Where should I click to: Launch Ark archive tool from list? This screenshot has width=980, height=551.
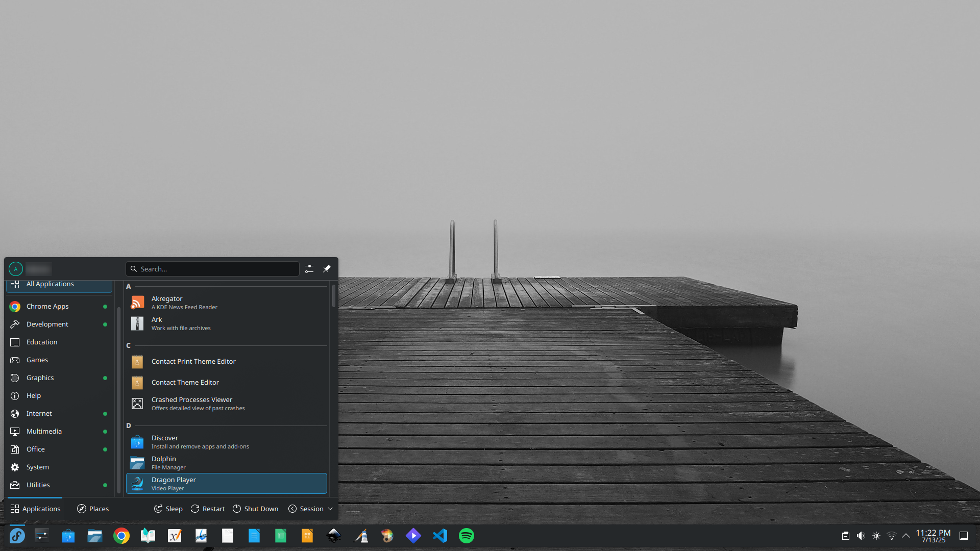(x=227, y=323)
